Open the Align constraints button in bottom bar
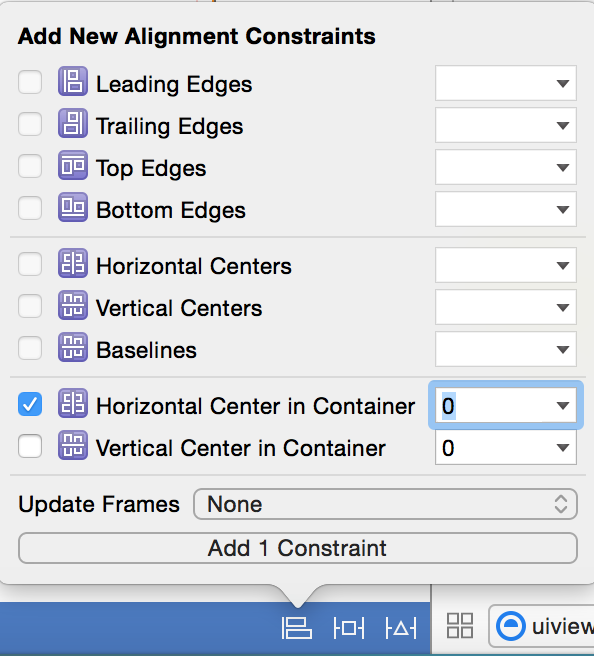The width and height of the screenshot is (594, 656). (297, 628)
